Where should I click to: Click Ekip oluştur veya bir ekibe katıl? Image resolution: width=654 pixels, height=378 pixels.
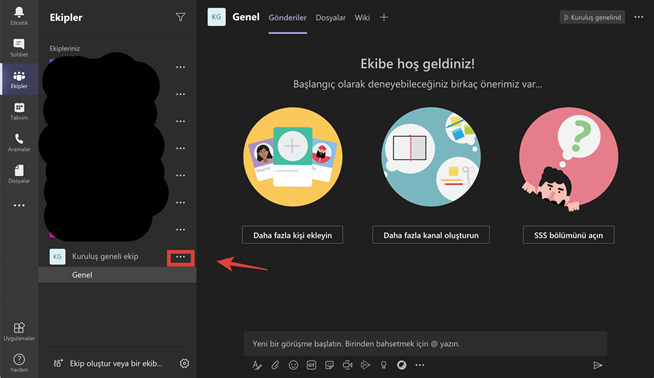[108, 363]
